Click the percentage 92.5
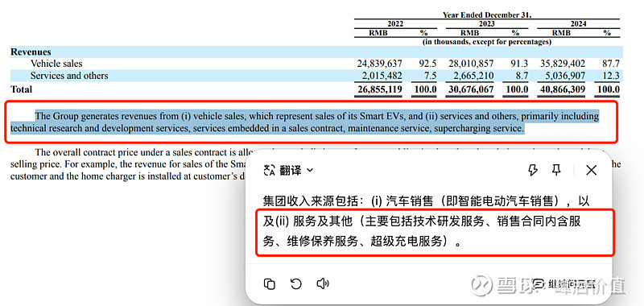Screen dimensions: 644x306 428,64
